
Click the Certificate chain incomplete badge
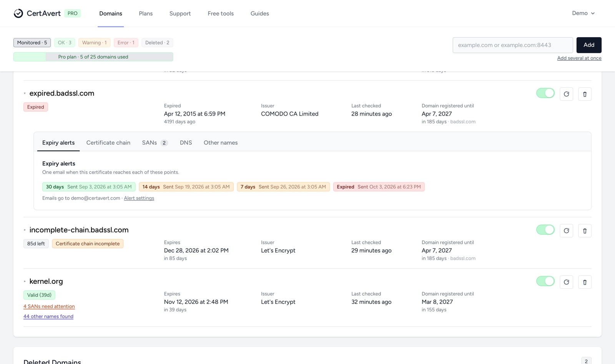(x=88, y=244)
